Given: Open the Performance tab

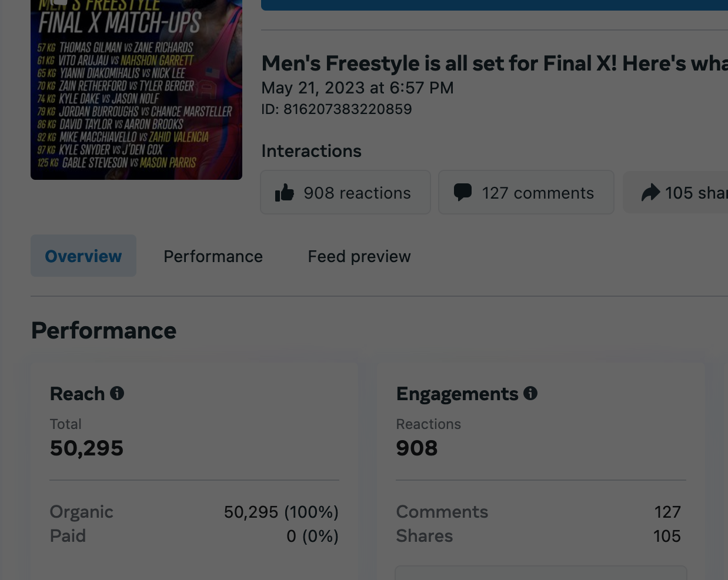Looking at the screenshot, I should coord(213,256).
